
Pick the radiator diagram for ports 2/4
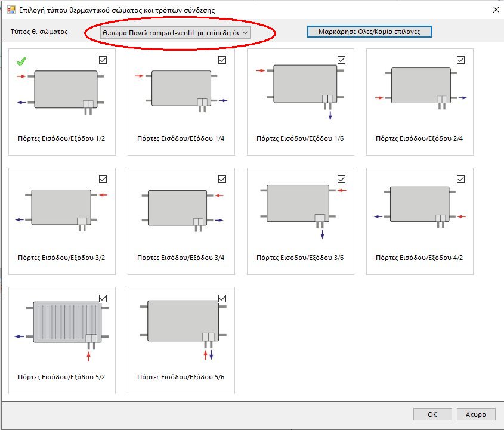(420, 85)
